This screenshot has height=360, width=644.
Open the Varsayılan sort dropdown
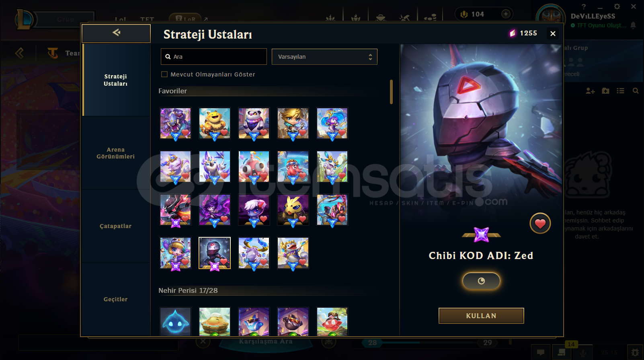click(324, 57)
